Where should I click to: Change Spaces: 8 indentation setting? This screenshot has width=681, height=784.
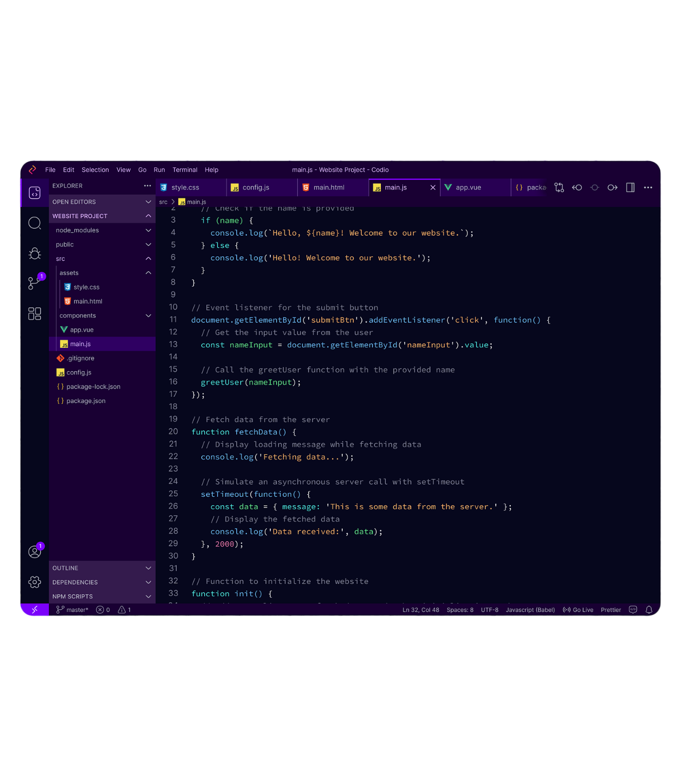click(x=460, y=610)
